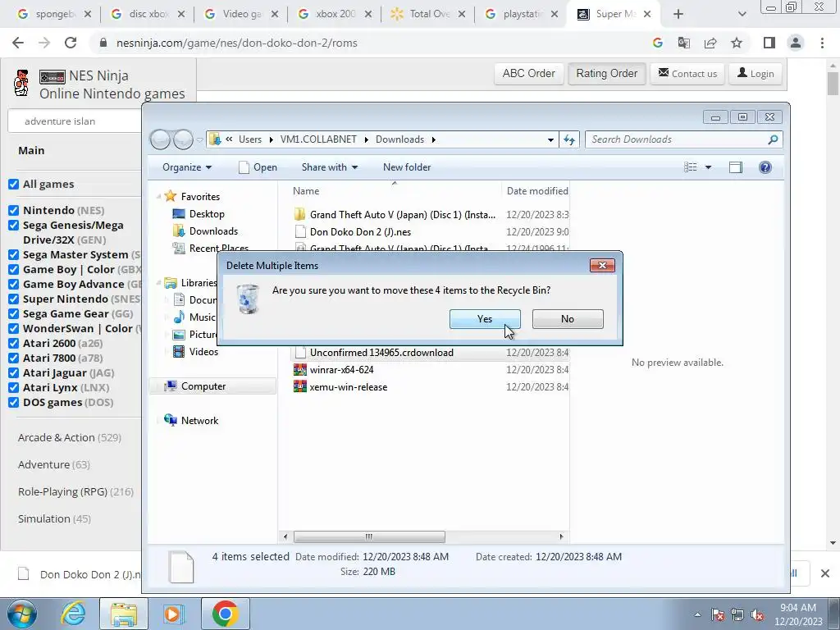Open Chrome three-dot menu
The height and width of the screenshot is (630, 840).
822,43
